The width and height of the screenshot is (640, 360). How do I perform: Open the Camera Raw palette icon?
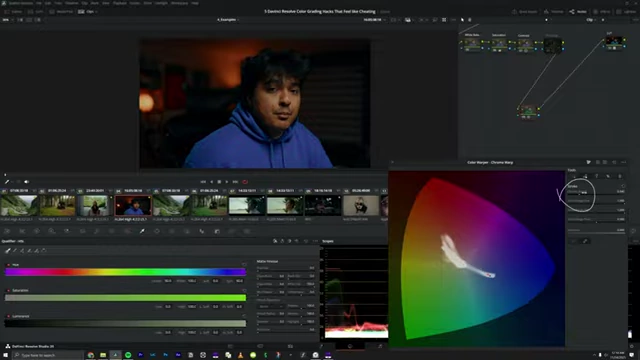(x=7, y=231)
